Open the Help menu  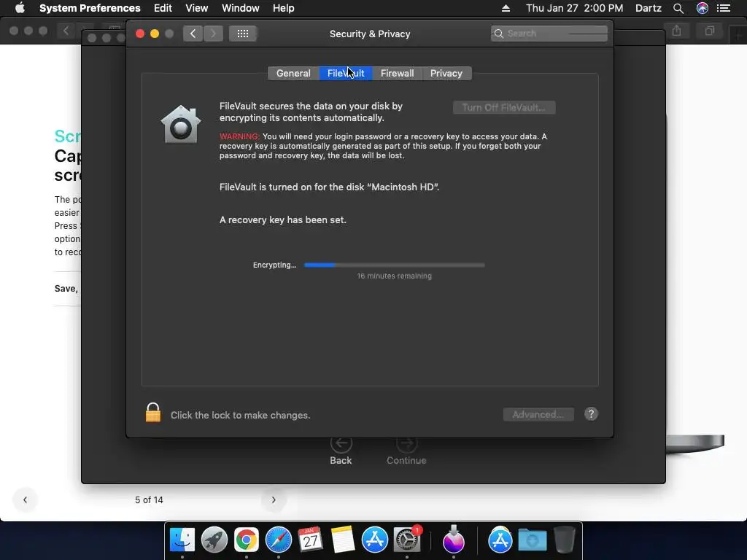284,8
